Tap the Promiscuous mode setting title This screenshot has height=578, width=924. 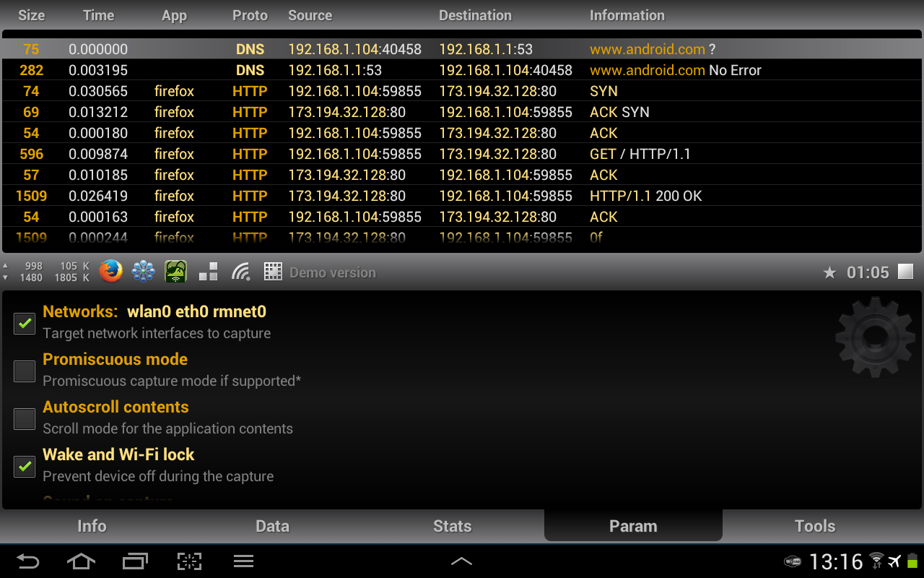115,359
